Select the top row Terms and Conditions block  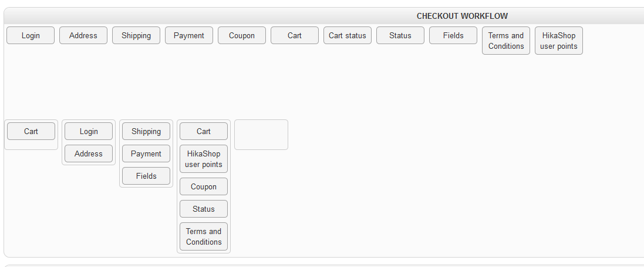coord(506,41)
